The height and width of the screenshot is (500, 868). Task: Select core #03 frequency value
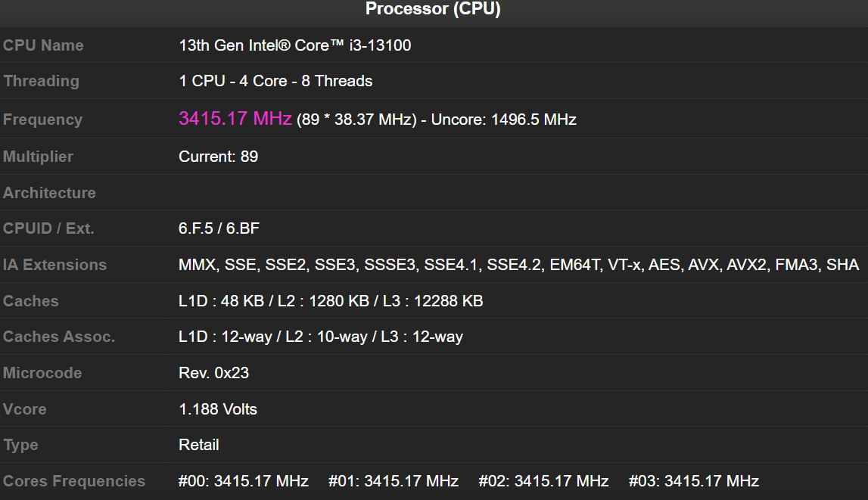tap(693, 480)
